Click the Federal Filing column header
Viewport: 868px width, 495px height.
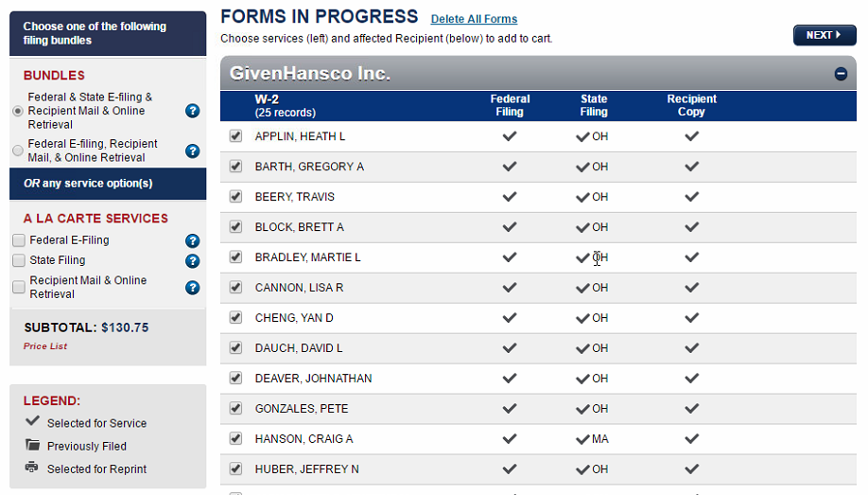coord(510,105)
